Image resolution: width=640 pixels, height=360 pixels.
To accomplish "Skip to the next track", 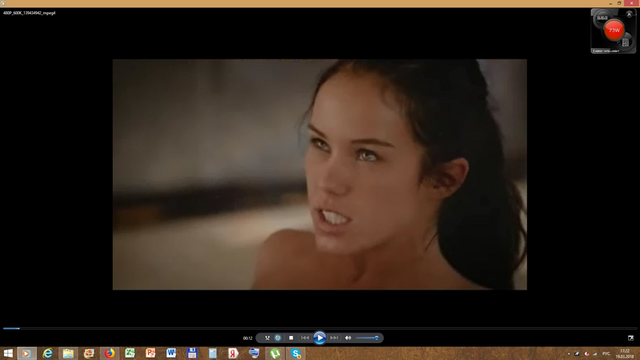I will [x=334, y=338].
